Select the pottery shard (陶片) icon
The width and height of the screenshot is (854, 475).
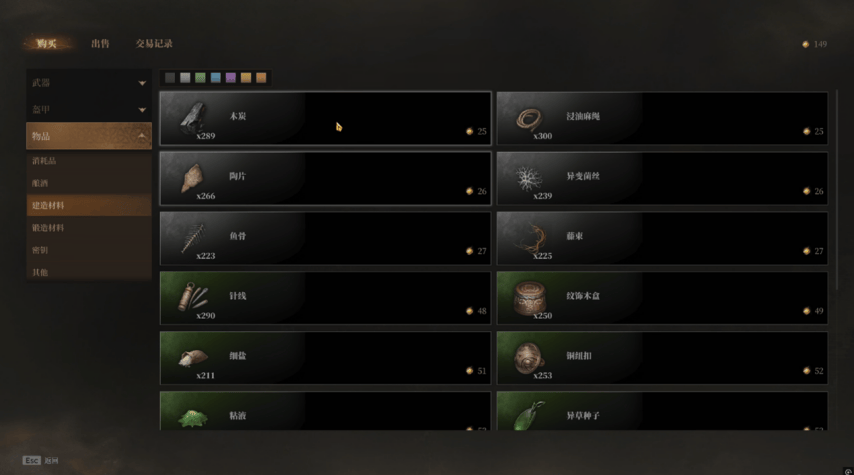tap(192, 178)
